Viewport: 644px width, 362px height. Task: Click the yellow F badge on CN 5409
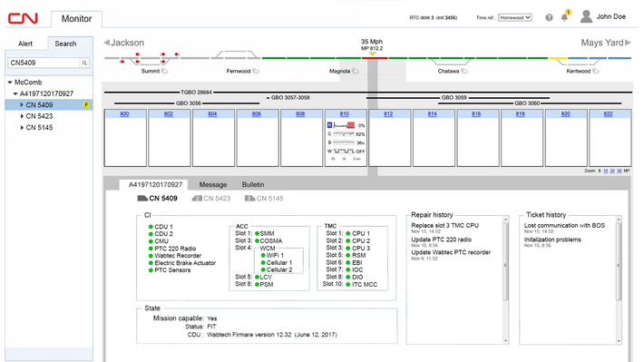(86, 104)
